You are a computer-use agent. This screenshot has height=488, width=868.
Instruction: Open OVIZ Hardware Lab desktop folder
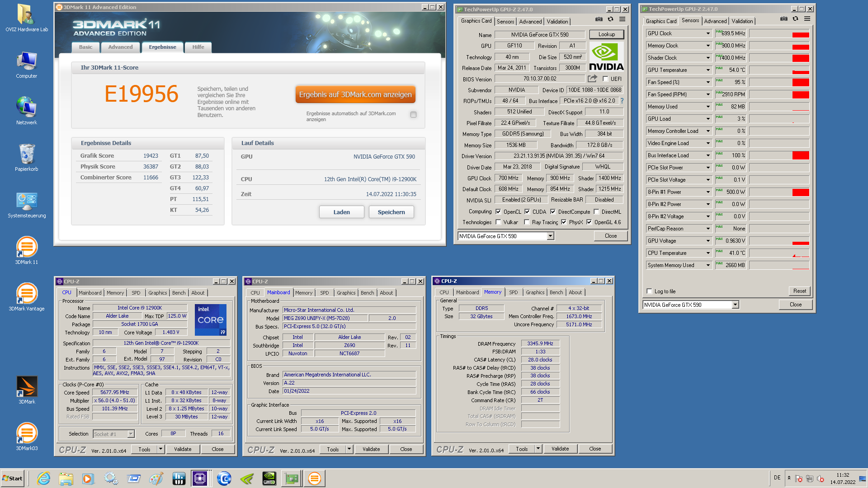point(27,18)
